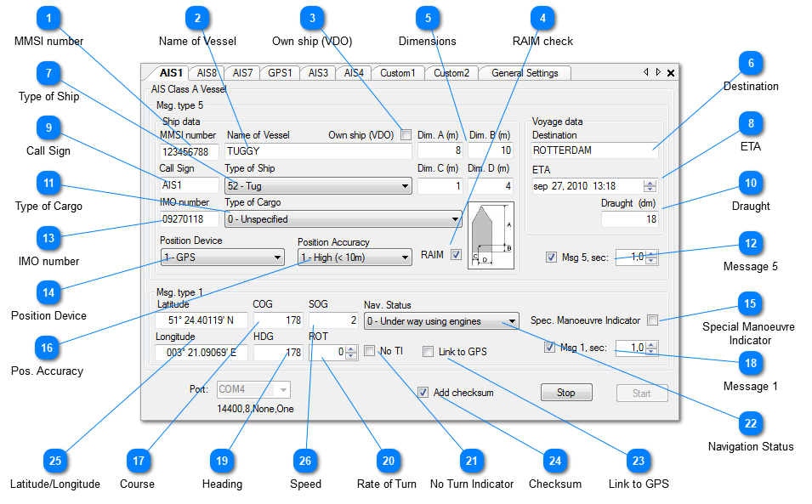The height and width of the screenshot is (504, 812).
Task: Click the Destination text field
Action: (x=594, y=150)
